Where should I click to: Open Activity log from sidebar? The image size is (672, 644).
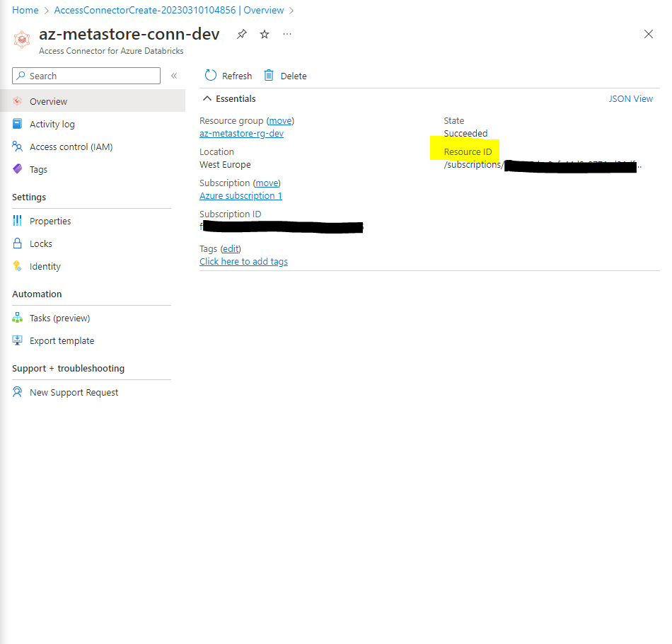pos(52,124)
